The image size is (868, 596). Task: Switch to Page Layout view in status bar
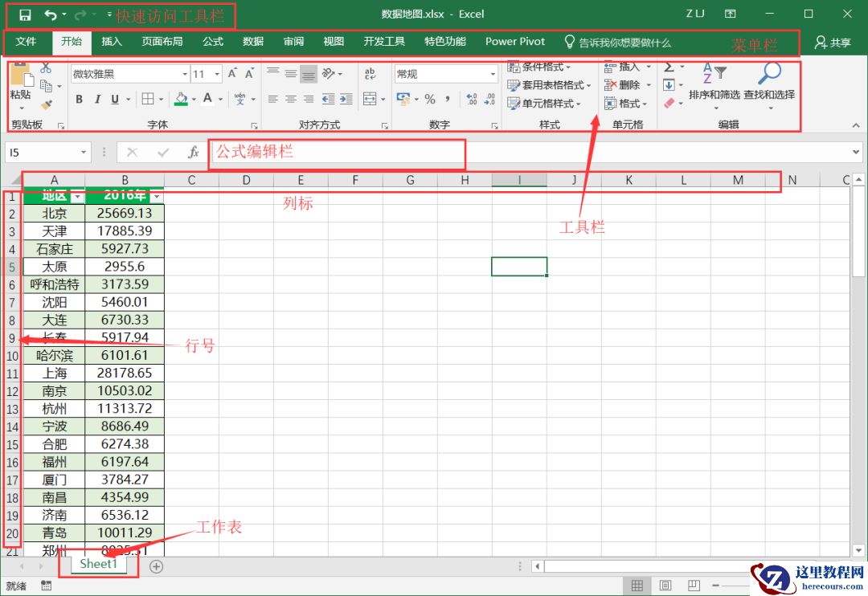coord(665,586)
